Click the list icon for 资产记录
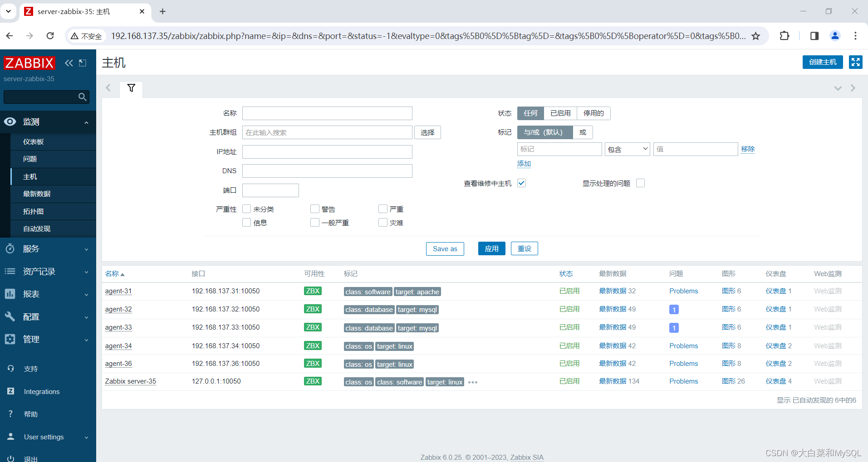This screenshot has height=462, width=868. pos(10,271)
